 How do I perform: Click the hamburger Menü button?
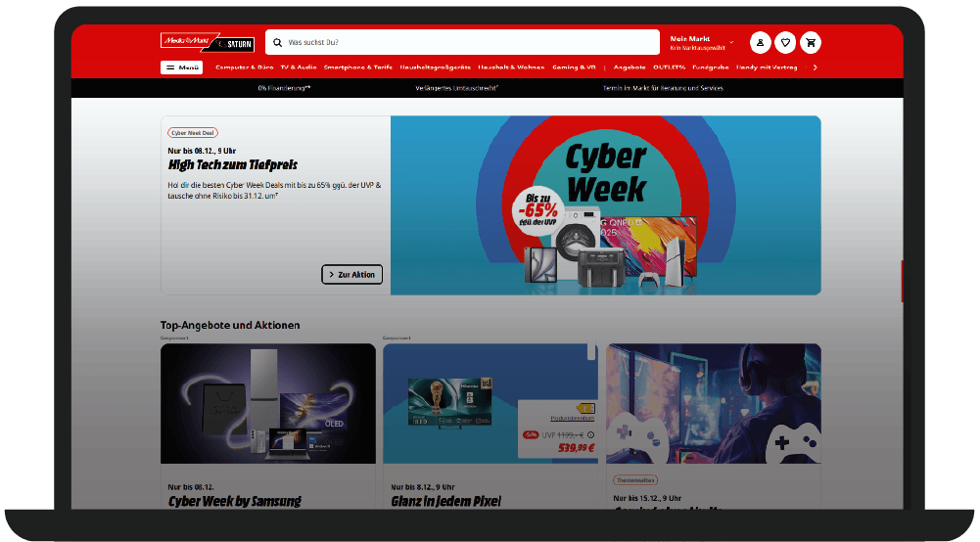181,68
